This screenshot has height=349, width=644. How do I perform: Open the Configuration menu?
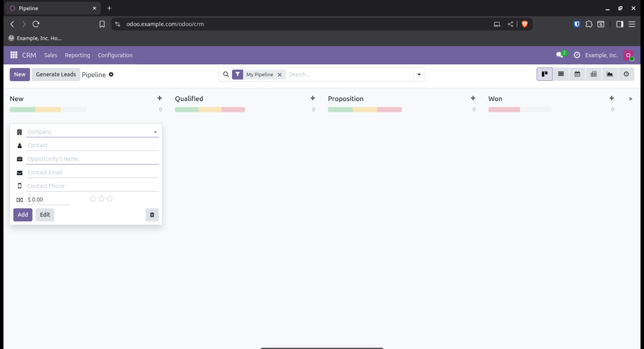(115, 55)
